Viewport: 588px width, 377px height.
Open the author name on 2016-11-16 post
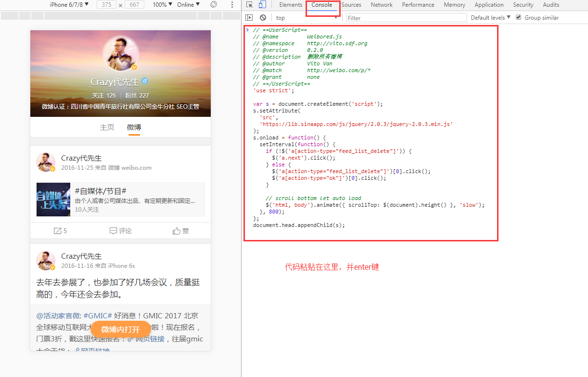point(81,256)
